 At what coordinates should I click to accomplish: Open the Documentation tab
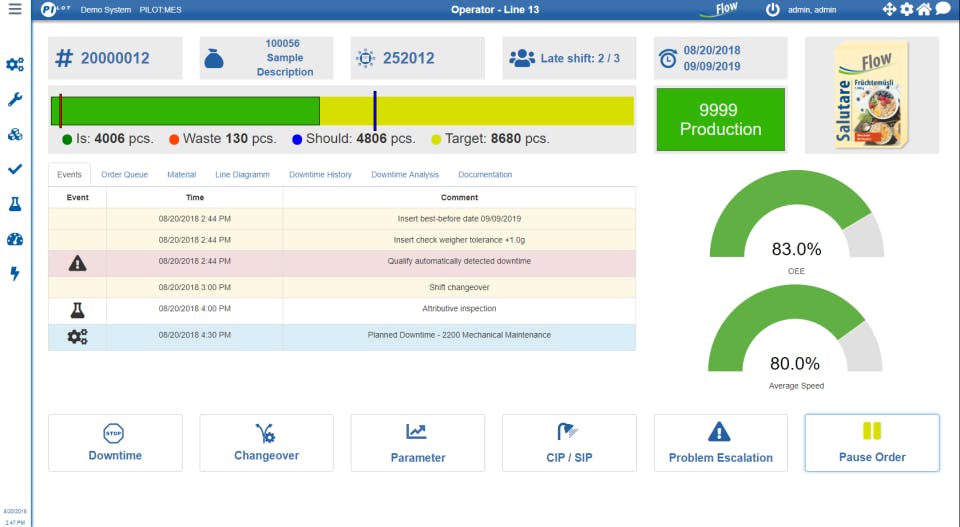[x=485, y=174]
